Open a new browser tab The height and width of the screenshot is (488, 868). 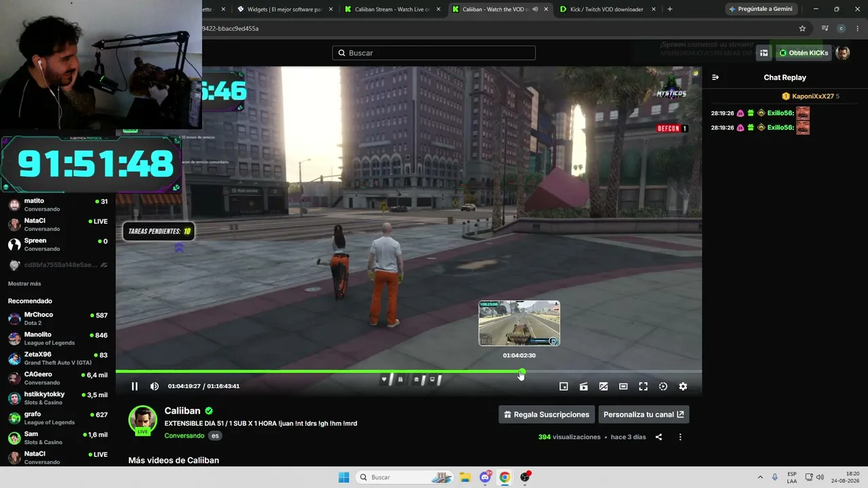pyautogui.click(x=670, y=9)
